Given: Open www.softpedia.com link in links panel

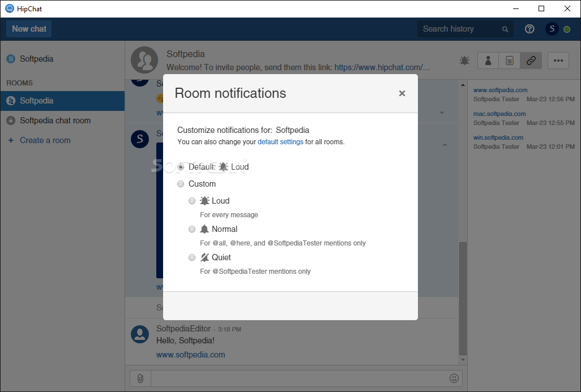Looking at the screenshot, I should pyautogui.click(x=500, y=90).
